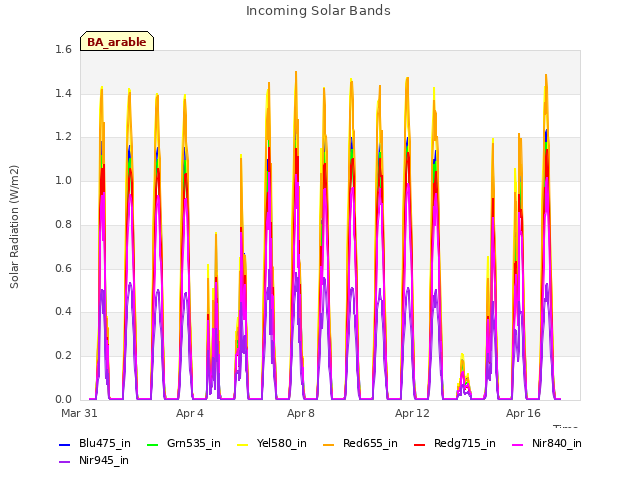Click the magenta Nir840_in color marker
The height and width of the screenshot is (480, 640).
518,444
